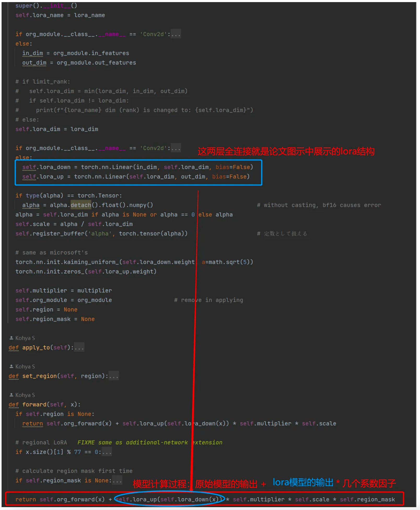
Task: Click 'apply_to' method name
Action: point(36,347)
